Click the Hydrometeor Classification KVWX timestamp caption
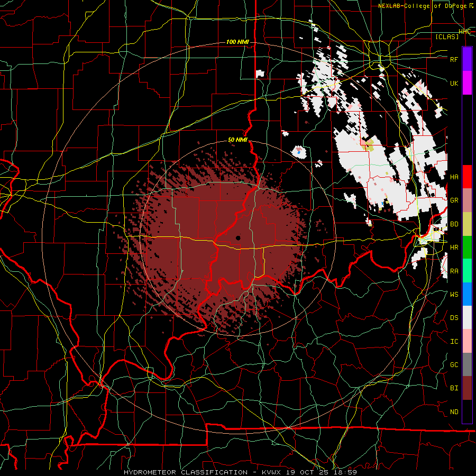Screen dimensions: 476x476 (240, 472)
